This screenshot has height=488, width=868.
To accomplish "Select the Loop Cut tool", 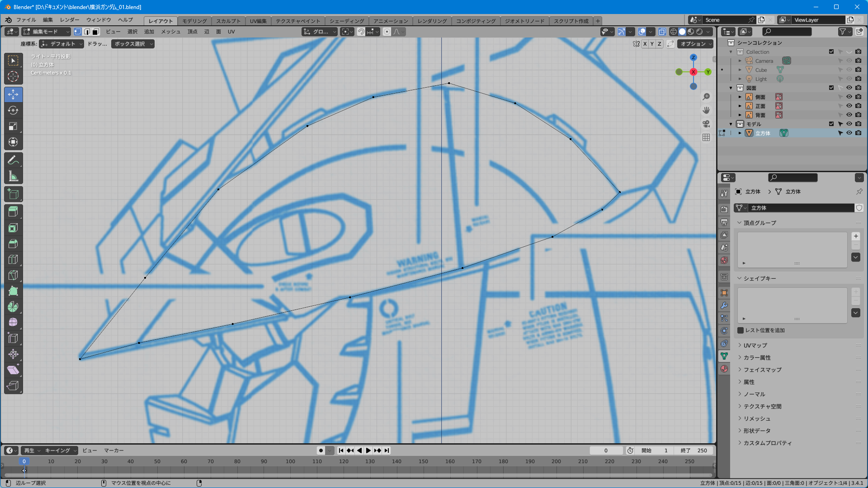I will 13,259.
